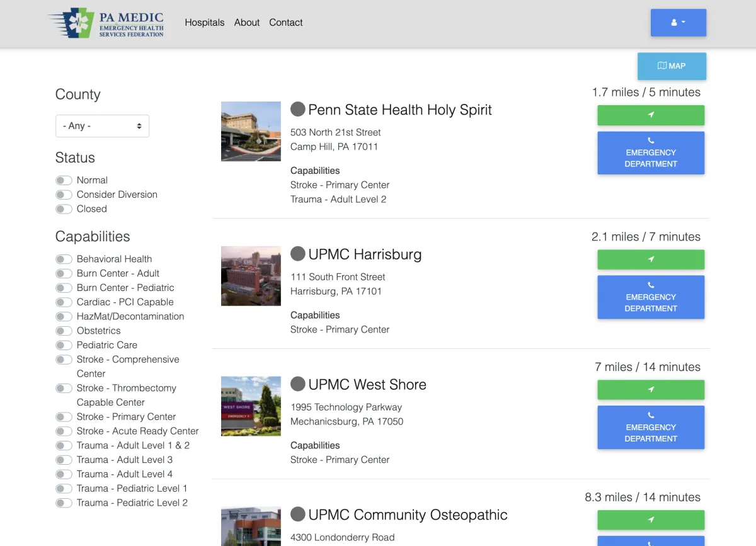Viewport: 756px width, 546px height.
Task: Enable Cardiac - PCI Capable filter
Action: pos(64,303)
